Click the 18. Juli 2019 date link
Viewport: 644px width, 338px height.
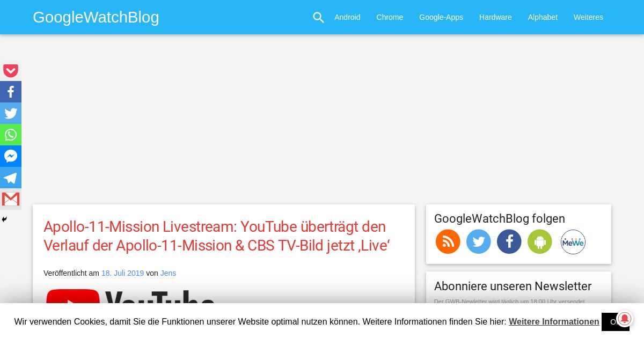122,273
